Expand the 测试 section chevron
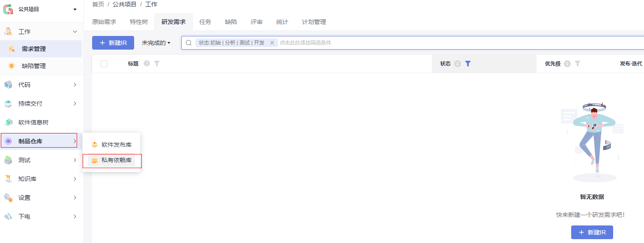The width and height of the screenshot is (644, 243). coord(75,160)
